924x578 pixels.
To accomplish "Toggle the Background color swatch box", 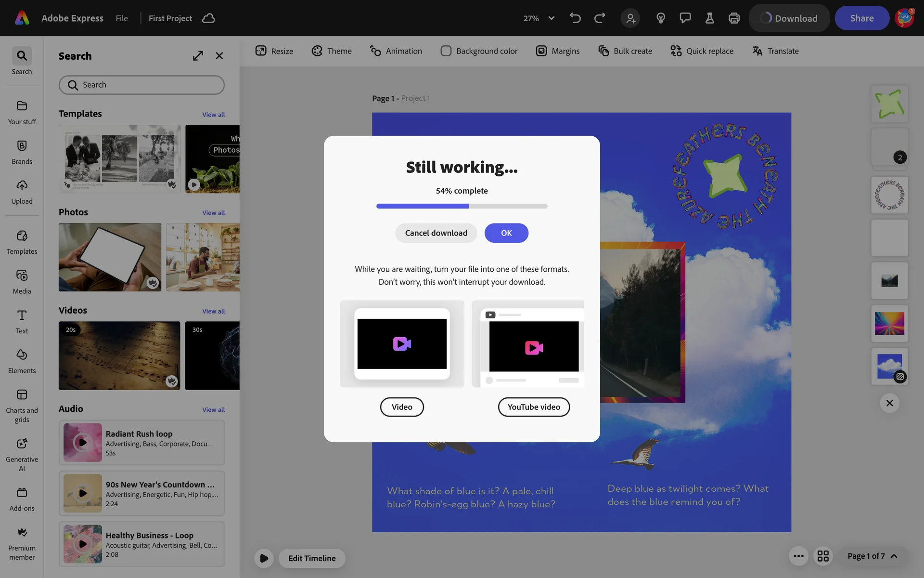I will click(x=446, y=51).
